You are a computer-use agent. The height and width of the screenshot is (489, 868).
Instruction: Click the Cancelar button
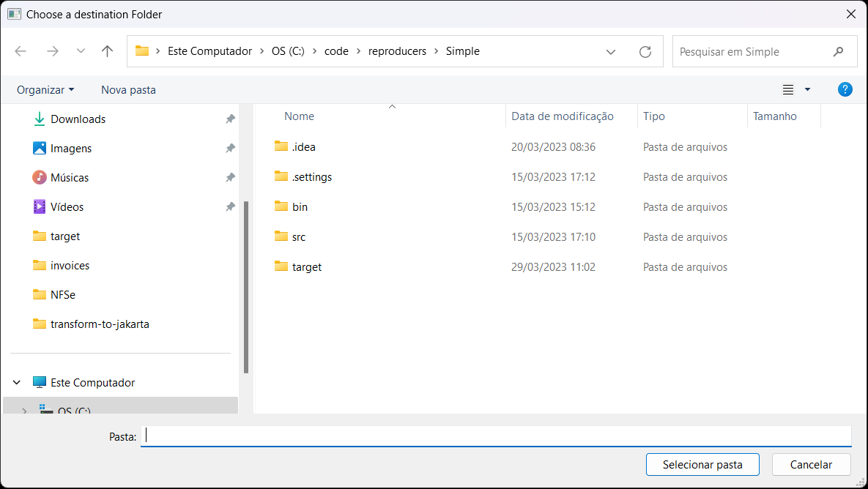tap(811, 464)
